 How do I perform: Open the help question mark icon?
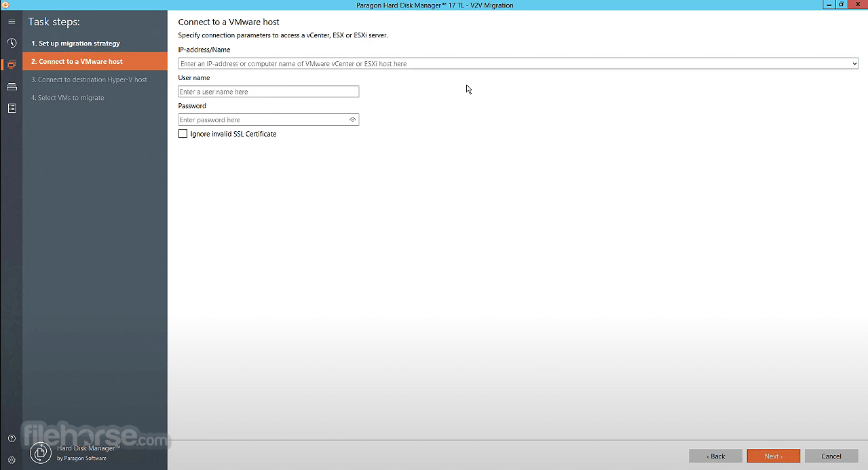pyautogui.click(x=12, y=439)
